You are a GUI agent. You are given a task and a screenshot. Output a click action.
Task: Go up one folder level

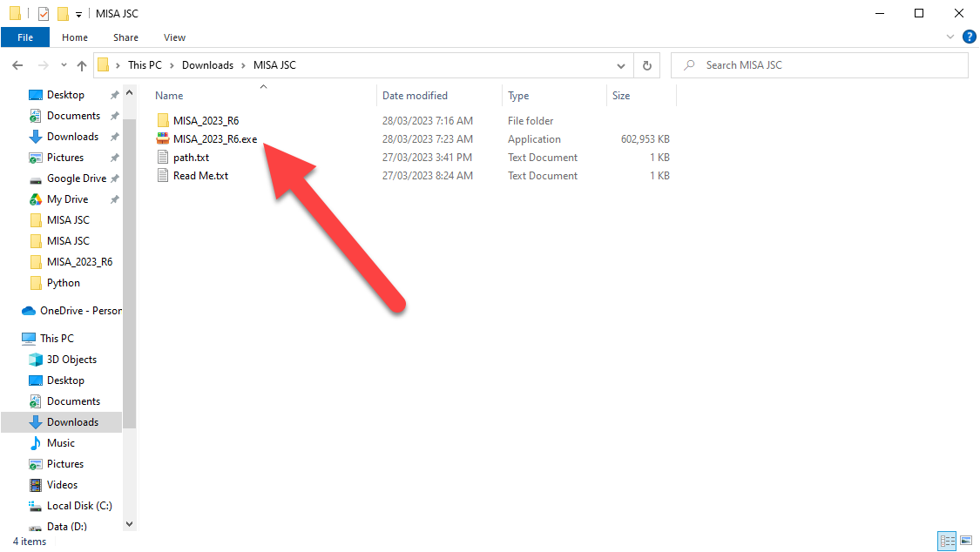(82, 65)
